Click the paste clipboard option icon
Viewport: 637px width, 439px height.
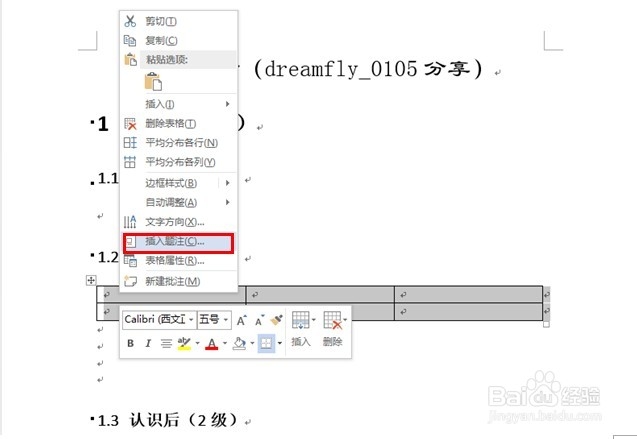coord(153,81)
